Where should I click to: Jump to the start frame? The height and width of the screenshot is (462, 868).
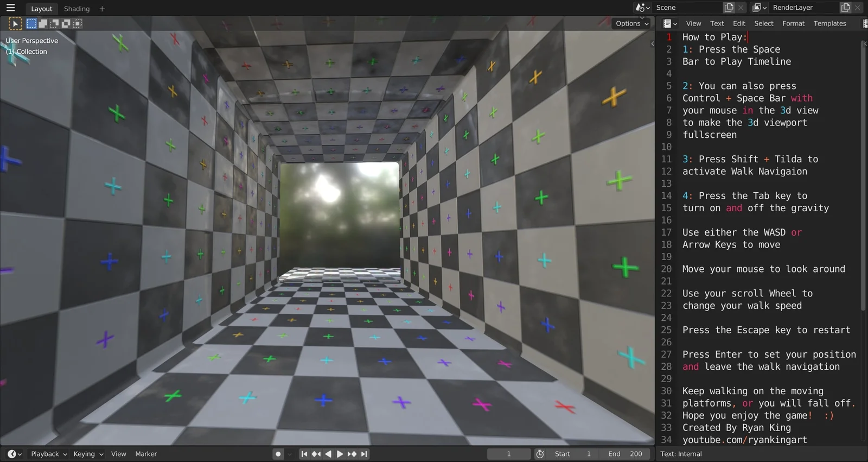tap(304, 454)
